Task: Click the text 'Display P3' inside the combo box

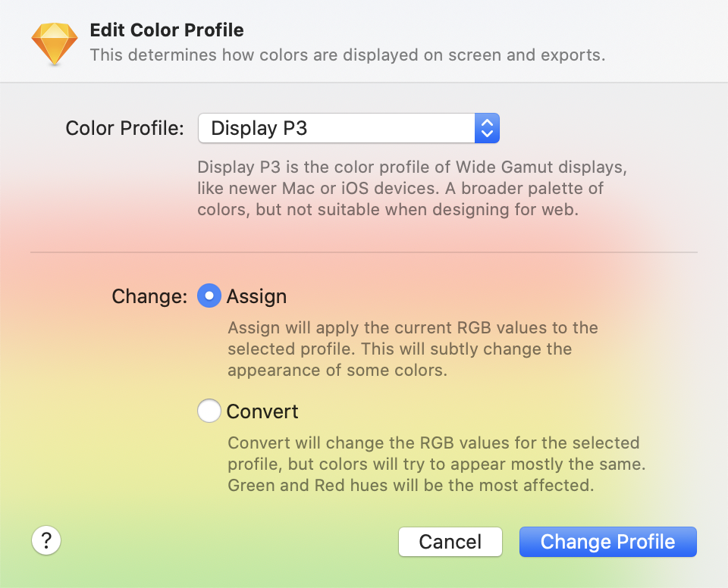Action: click(259, 128)
